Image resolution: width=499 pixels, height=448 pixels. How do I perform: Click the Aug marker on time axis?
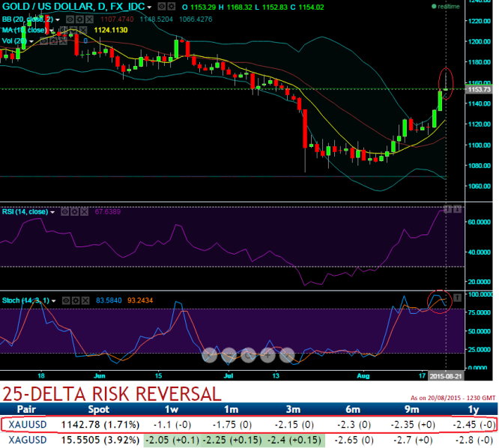(363, 376)
